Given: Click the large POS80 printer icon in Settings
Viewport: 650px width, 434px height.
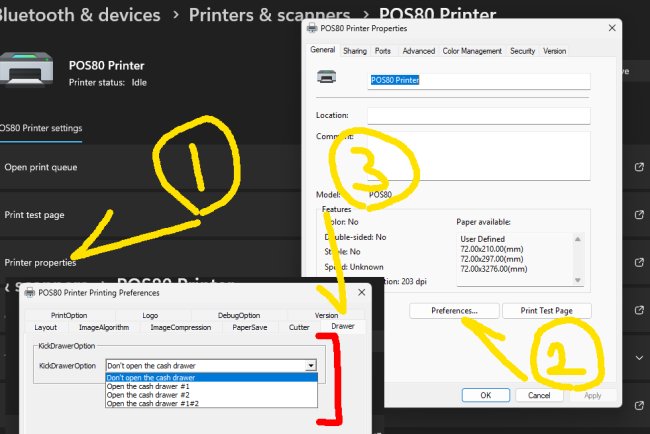Looking at the screenshot, I should [x=26, y=69].
